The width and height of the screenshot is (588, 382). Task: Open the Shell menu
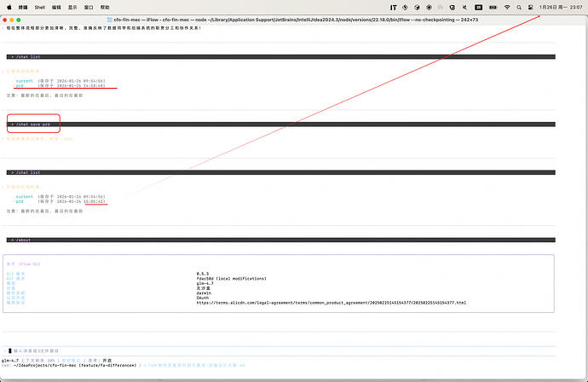[x=41, y=7]
